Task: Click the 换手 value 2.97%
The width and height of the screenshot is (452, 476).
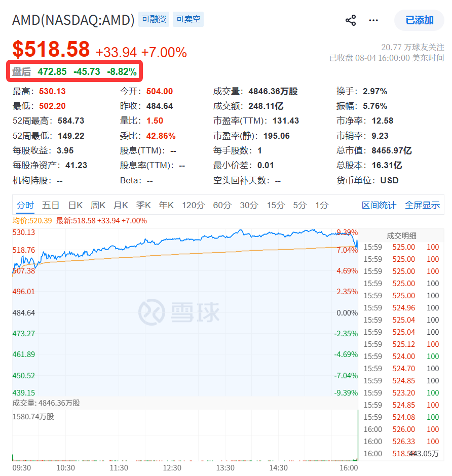Action: pyautogui.click(x=375, y=91)
